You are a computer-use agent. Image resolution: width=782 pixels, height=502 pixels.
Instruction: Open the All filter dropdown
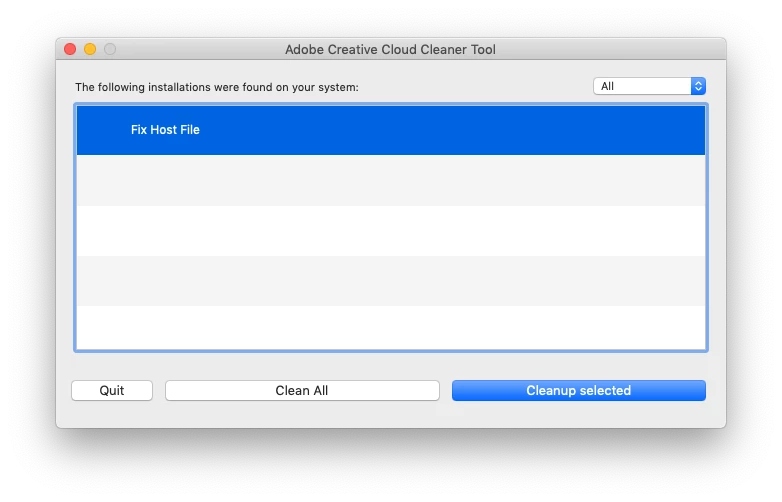(649, 86)
